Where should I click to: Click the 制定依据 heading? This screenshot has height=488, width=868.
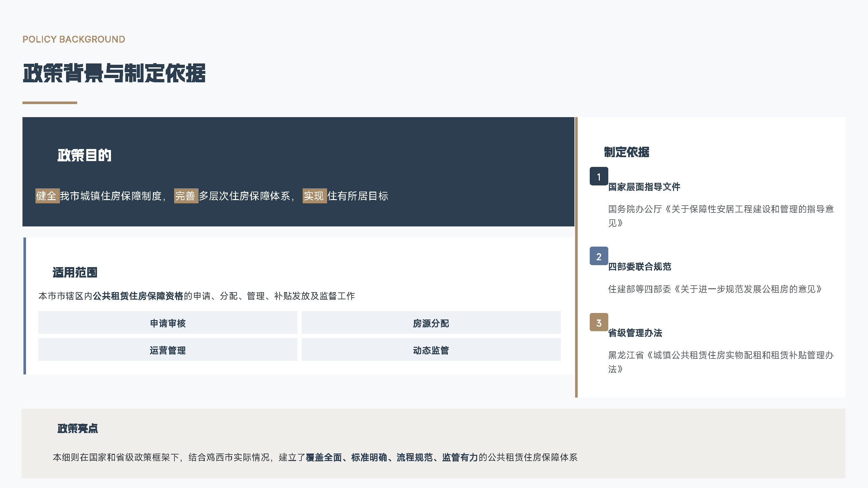627,152
